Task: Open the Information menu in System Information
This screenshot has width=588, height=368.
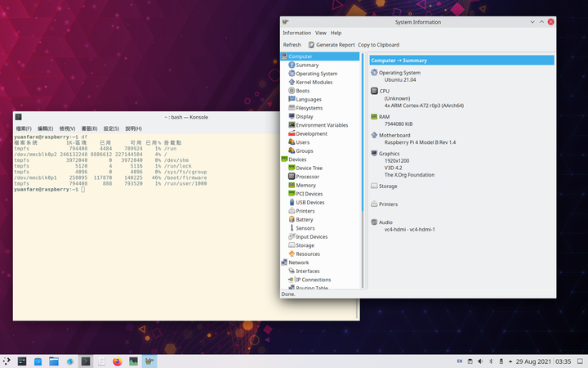Action: [x=296, y=33]
